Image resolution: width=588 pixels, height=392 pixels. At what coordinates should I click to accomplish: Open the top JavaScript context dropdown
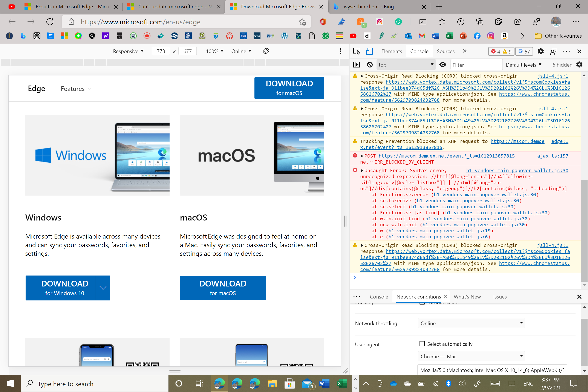(406, 65)
